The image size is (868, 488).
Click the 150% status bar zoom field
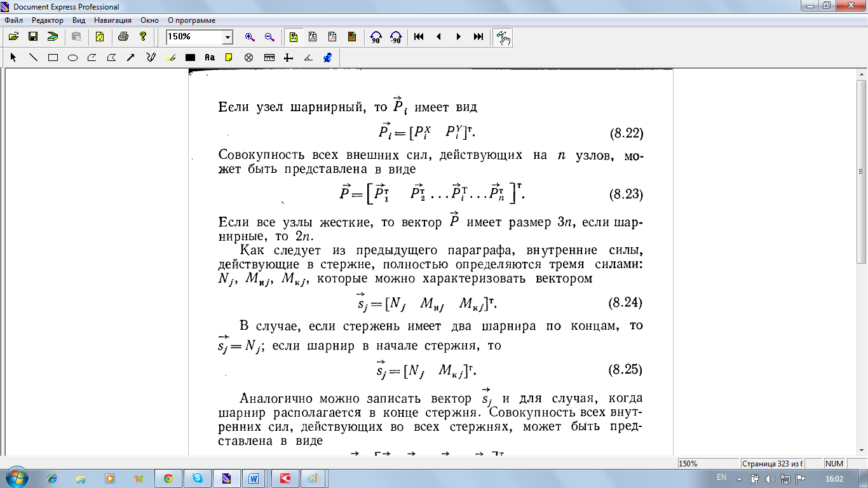click(708, 464)
